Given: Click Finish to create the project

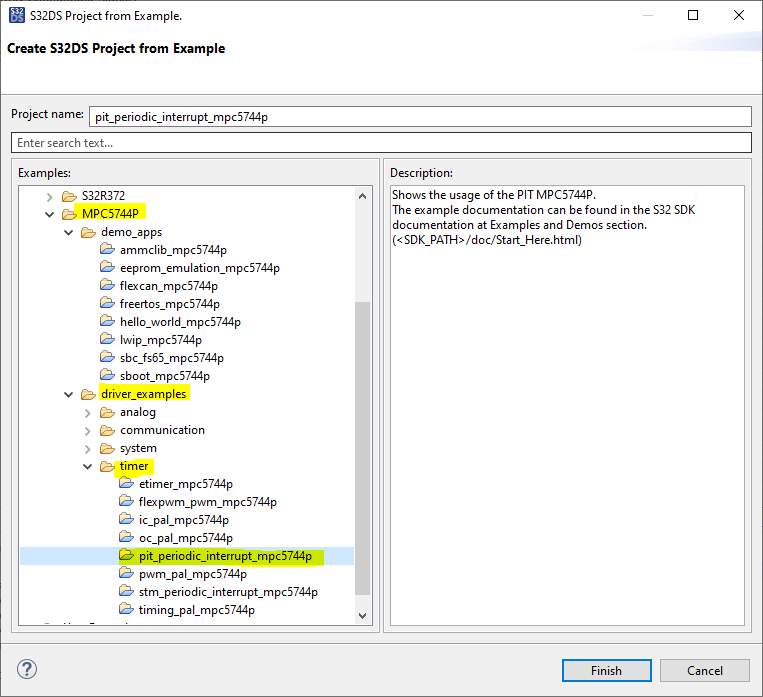Looking at the screenshot, I should point(606,671).
